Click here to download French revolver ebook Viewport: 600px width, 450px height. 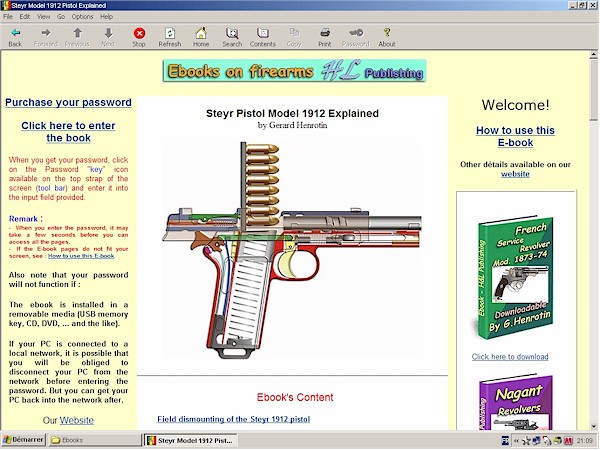[x=510, y=357]
